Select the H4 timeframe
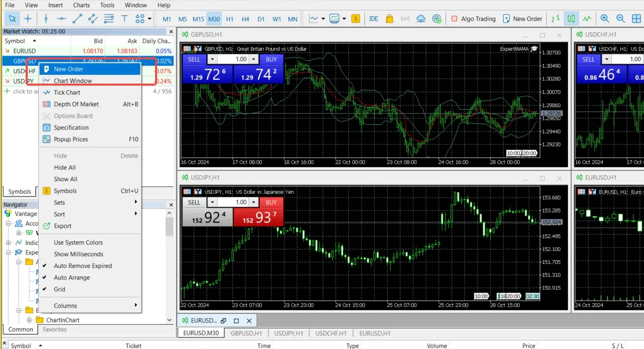644x349 pixels. (245, 19)
